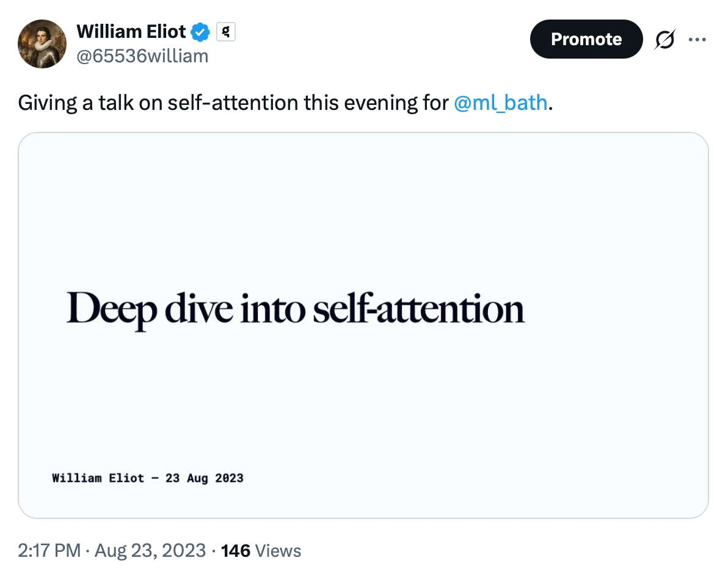Open the @ml_bath mention link
Image resolution: width=728 pixels, height=580 pixels.
[501, 103]
